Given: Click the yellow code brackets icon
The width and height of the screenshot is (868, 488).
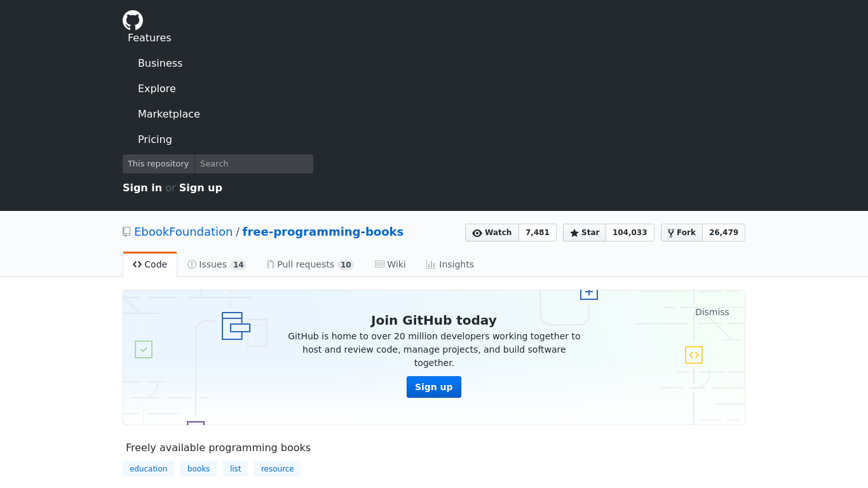Looking at the screenshot, I should click(694, 355).
